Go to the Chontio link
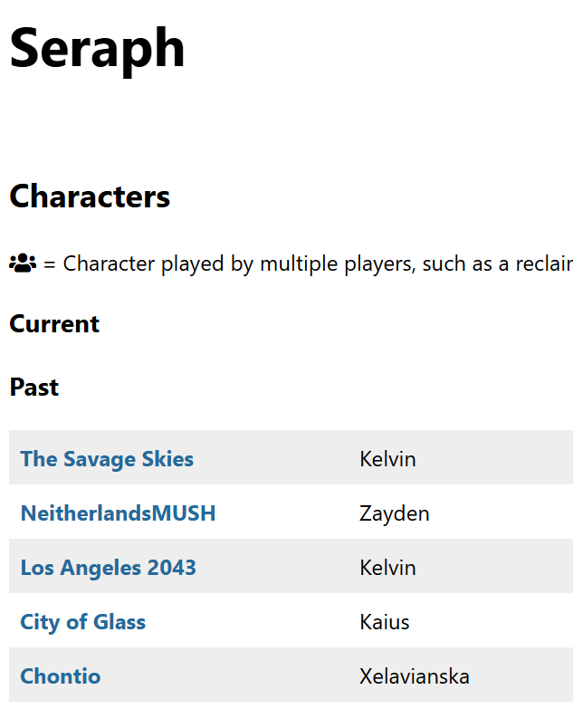 click(60, 676)
